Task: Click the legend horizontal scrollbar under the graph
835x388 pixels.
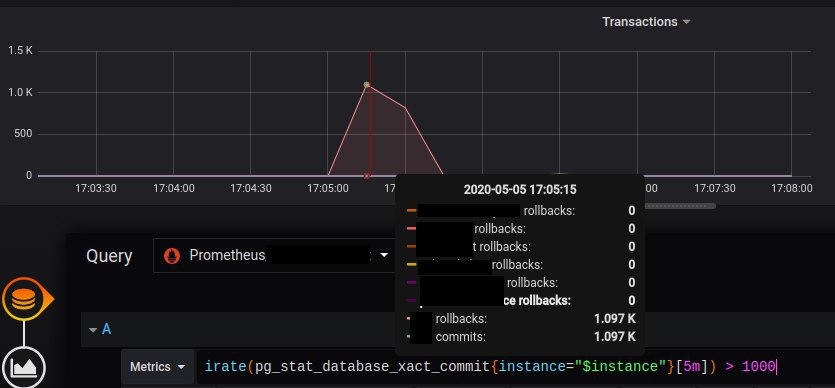Action: (680, 206)
